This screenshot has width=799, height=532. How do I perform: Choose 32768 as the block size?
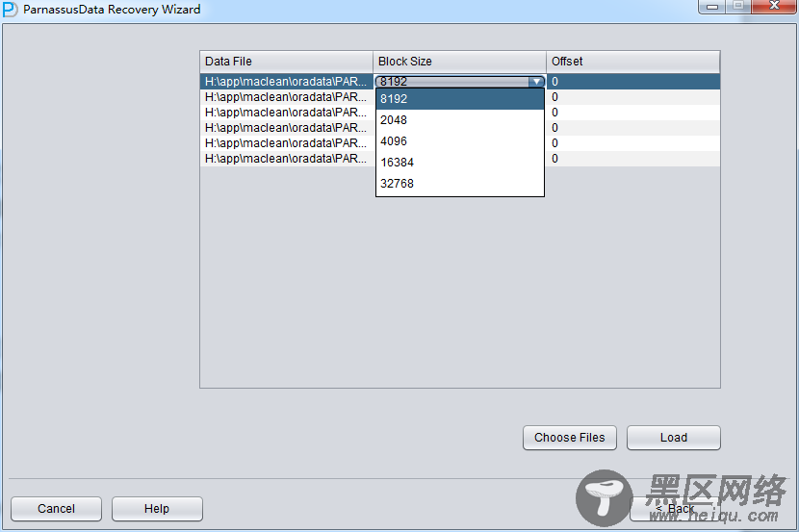point(459,184)
